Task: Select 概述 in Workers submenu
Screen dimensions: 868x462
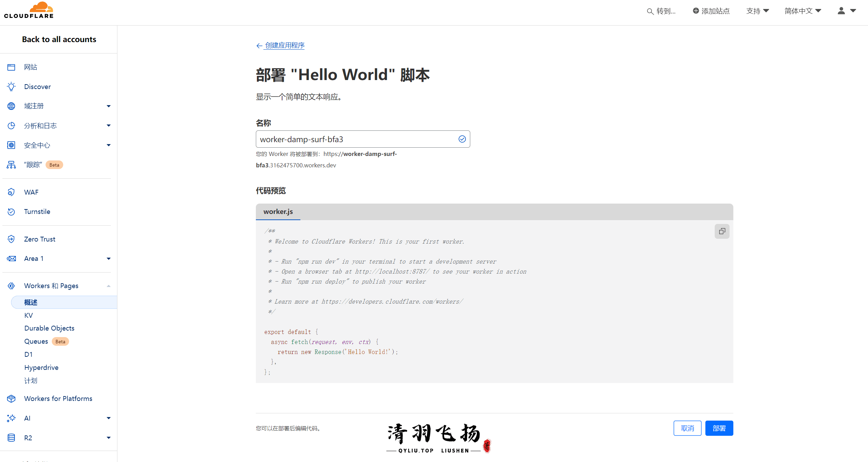Action: [x=64, y=302]
